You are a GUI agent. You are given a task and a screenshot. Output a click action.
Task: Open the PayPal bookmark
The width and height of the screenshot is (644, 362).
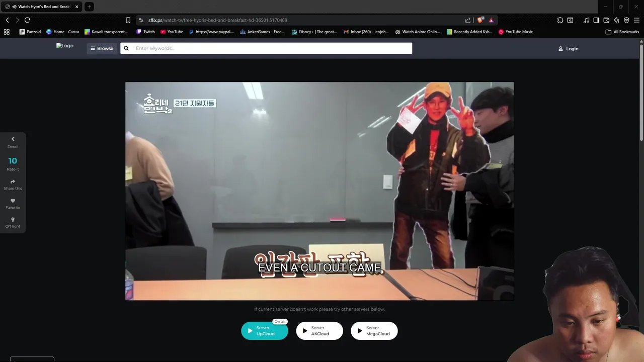click(x=211, y=32)
